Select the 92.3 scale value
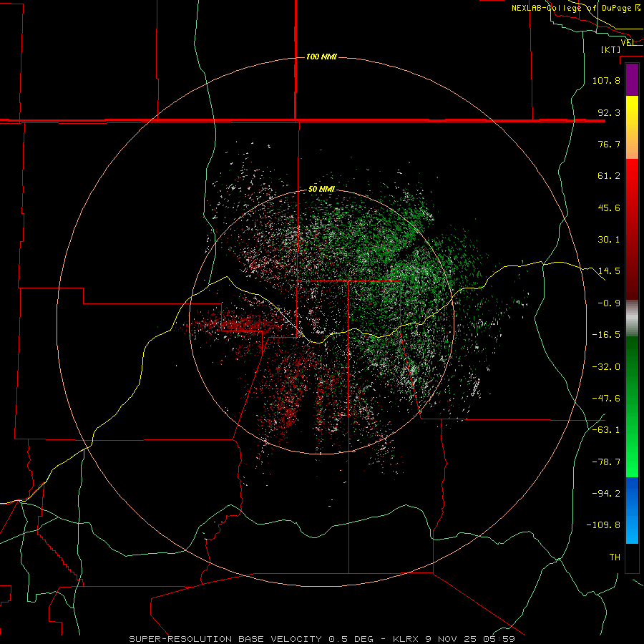Screen dimensions: 644x644 609,112
